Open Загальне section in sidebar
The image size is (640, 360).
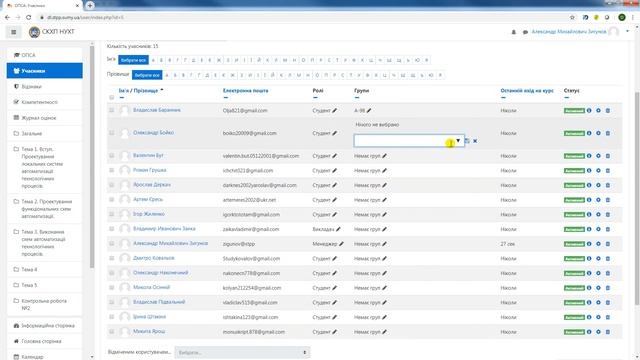click(44, 133)
